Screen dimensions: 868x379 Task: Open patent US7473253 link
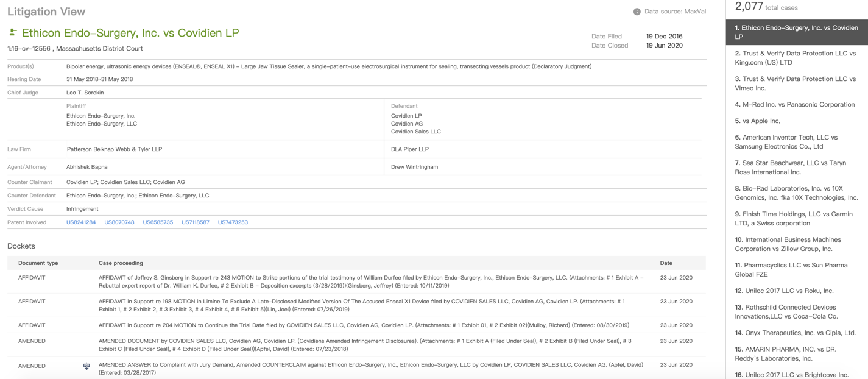pos(233,222)
